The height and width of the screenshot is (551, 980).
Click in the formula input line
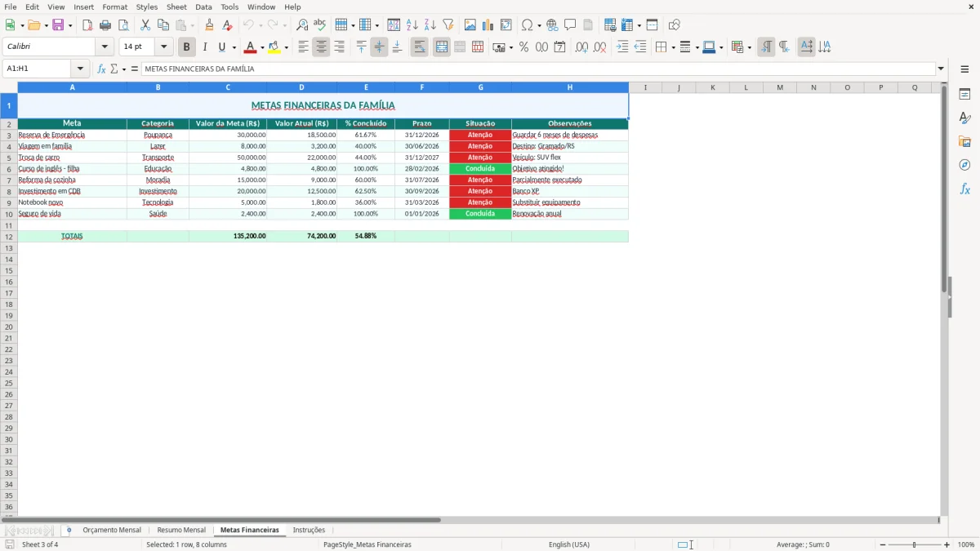[x=538, y=69]
